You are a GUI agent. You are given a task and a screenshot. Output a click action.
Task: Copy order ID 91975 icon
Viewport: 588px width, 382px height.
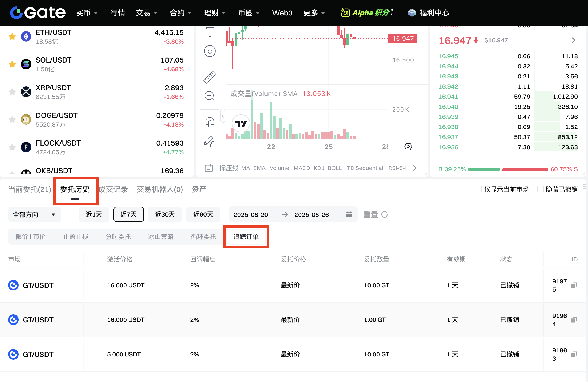(574, 285)
